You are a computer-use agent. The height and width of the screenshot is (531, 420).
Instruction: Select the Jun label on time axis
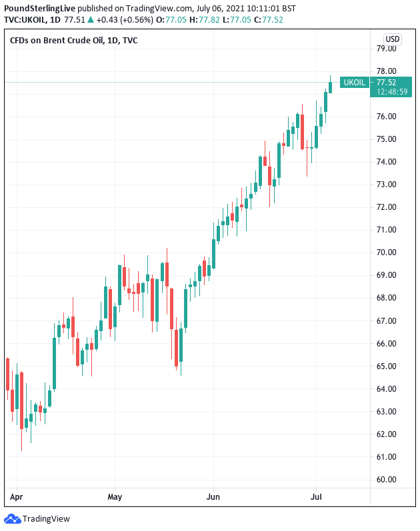click(x=213, y=497)
